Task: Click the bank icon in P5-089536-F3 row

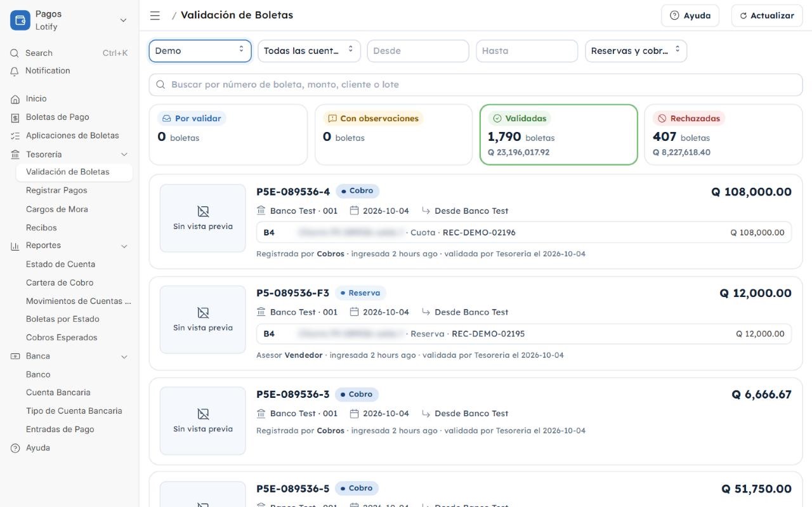Action: 261,312
